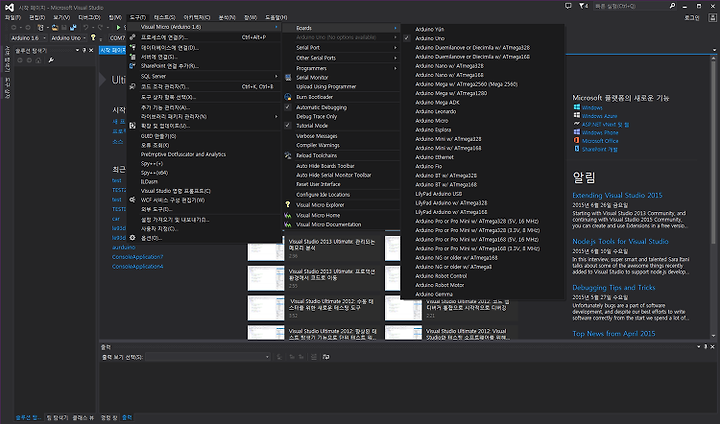
Task: Toggle the Automatic Debugging check mark
Action: coord(288,107)
